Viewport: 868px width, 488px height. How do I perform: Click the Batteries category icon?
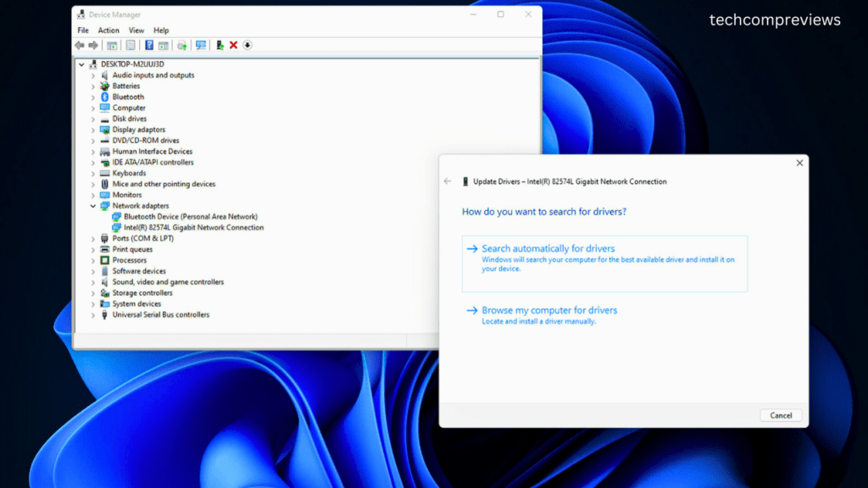(104, 86)
